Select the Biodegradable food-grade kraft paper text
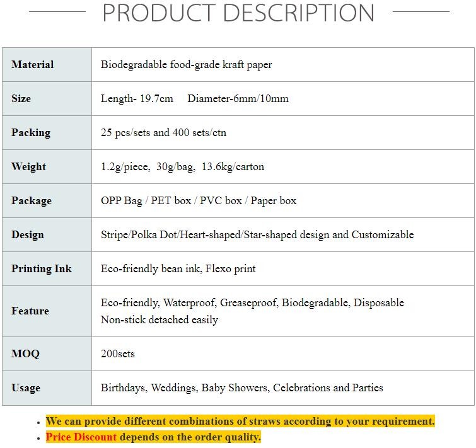Image resolution: width=476 pixels, height=448 pixels. point(186,64)
